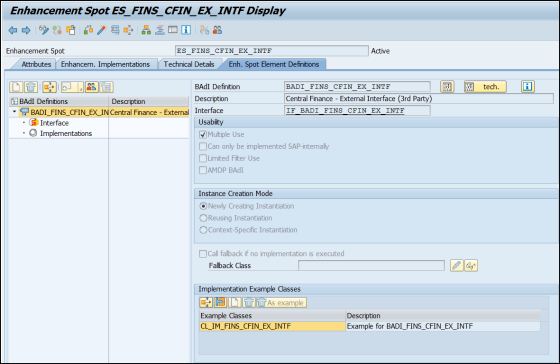
Task: Switch to the Attributes tab
Action: point(36,64)
